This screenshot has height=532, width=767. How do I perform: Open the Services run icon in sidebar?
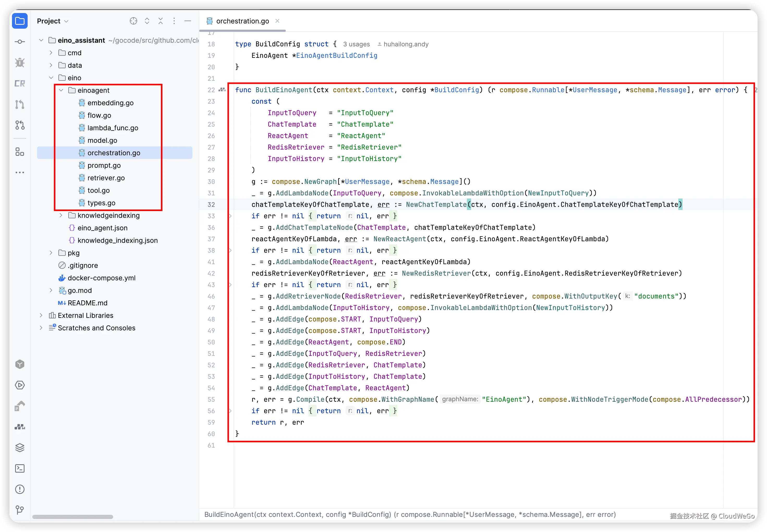(20, 385)
